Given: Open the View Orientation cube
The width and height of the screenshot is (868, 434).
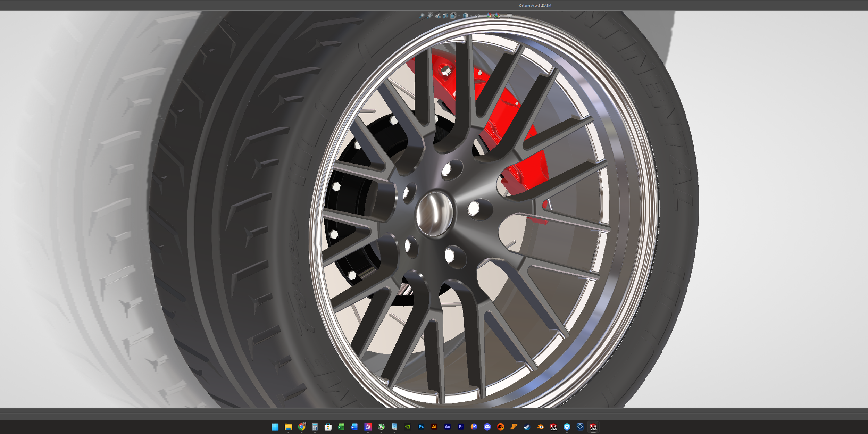Looking at the screenshot, I should [x=453, y=16].
